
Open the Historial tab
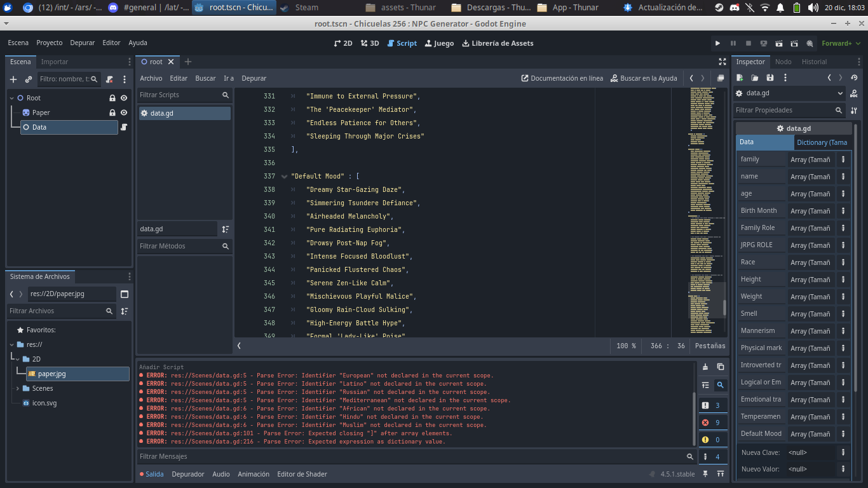[814, 62]
